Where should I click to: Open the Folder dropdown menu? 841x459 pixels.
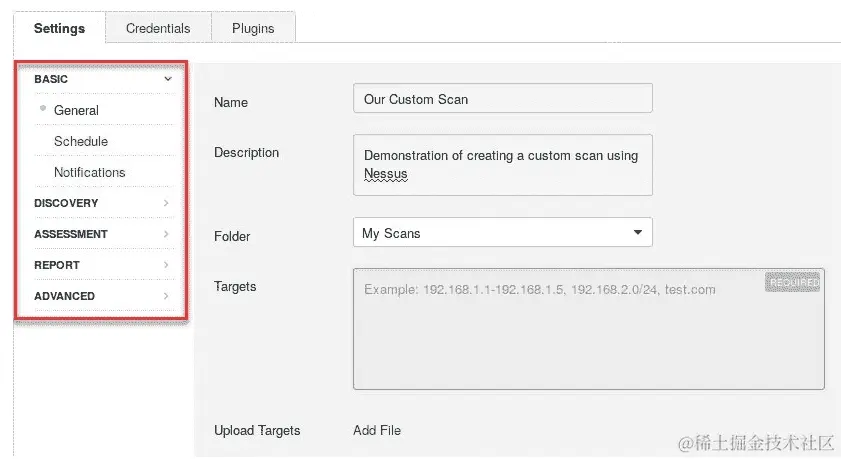(x=502, y=233)
